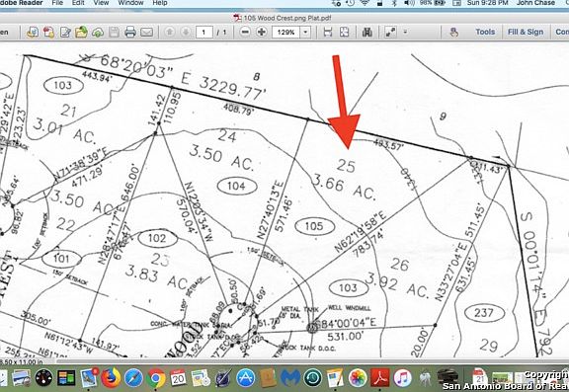569x392 pixels.
Task: Open the File menu
Action: [57, 3]
